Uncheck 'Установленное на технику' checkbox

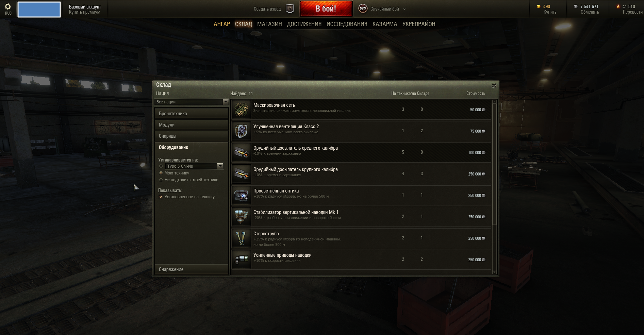[x=161, y=197]
